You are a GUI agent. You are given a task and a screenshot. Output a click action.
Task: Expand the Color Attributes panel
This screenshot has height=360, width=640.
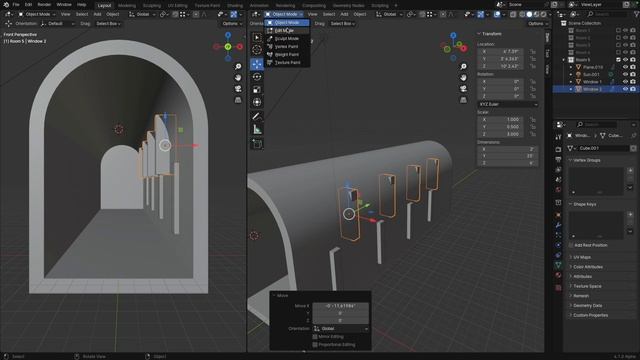pyautogui.click(x=588, y=267)
